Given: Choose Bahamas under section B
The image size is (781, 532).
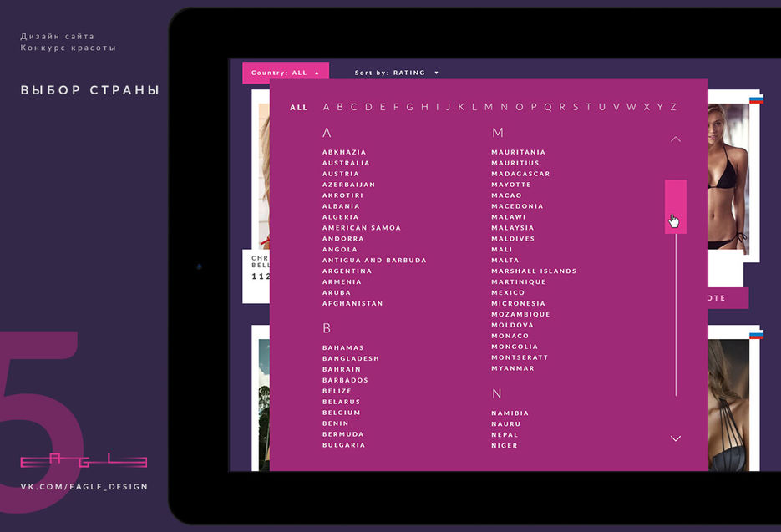Looking at the screenshot, I should pyautogui.click(x=343, y=347).
